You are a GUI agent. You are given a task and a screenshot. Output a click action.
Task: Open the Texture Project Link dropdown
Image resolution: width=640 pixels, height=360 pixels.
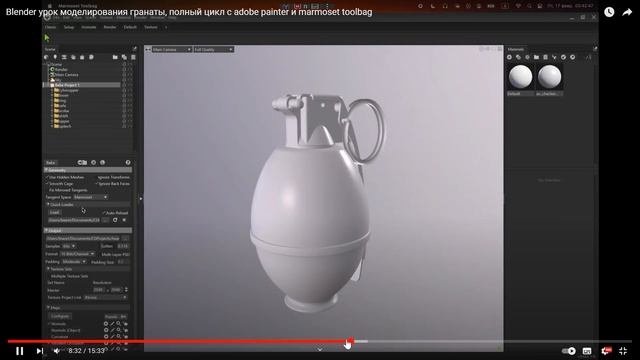105,298
